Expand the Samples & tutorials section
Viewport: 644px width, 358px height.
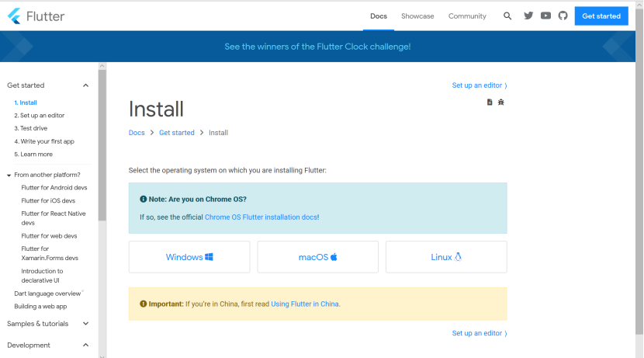pyautogui.click(x=48, y=324)
